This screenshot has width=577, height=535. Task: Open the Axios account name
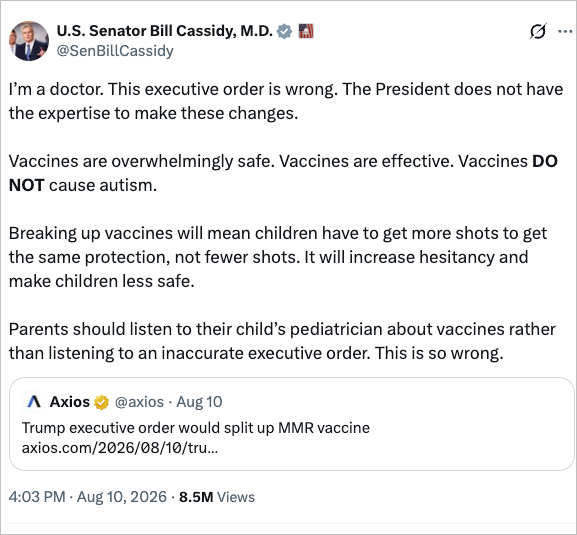pyautogui.click(x=70, y=402)
